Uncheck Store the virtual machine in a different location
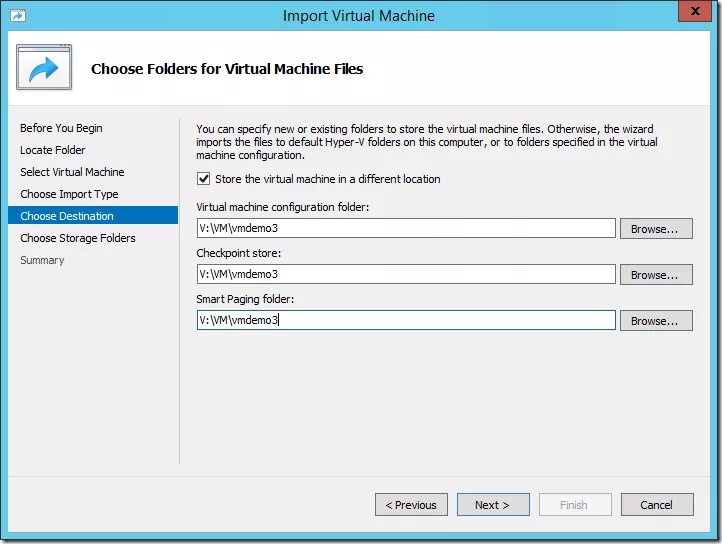The height and width of the screenshot is (544, 722). point(204,179)
